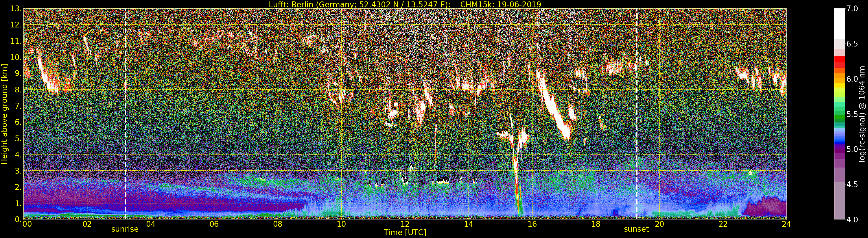Click the "8." height axis tick label
This screenshot has width=868, height=238.
(18, 90)
